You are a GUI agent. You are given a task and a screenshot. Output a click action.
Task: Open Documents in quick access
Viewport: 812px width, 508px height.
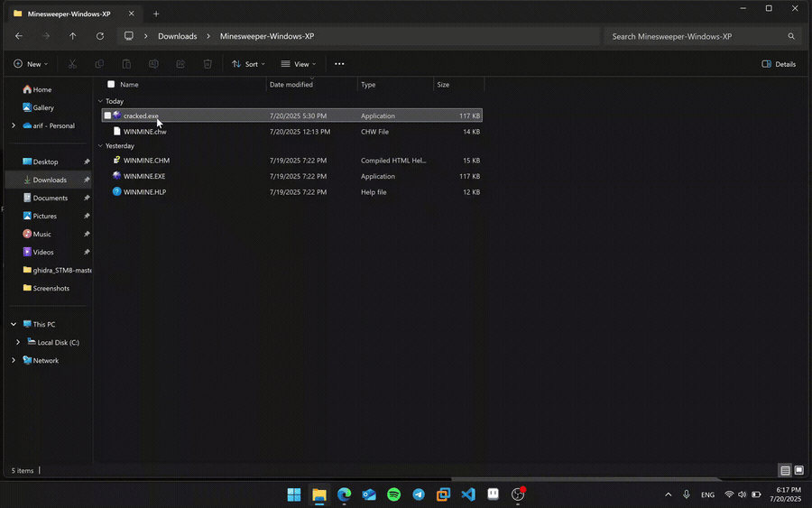pos(50,198)
